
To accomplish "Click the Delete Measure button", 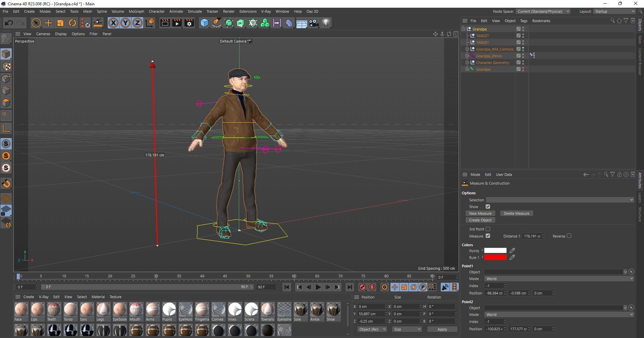I will point(516,213).
